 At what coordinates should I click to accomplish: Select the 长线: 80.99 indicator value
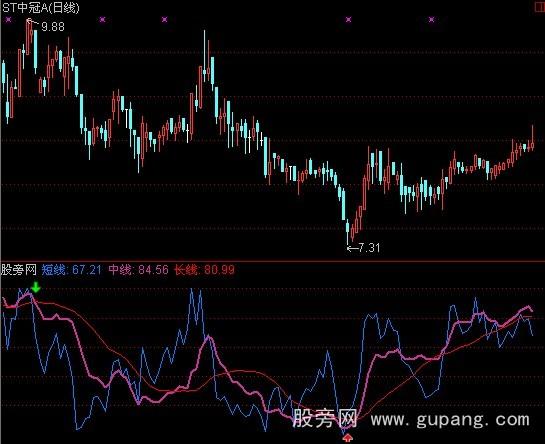click(204, 270)
